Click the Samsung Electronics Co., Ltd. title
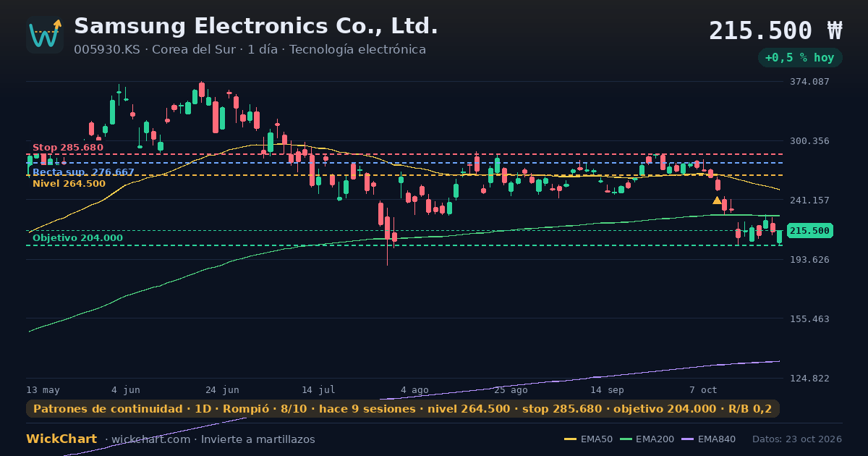 point(256,26)
